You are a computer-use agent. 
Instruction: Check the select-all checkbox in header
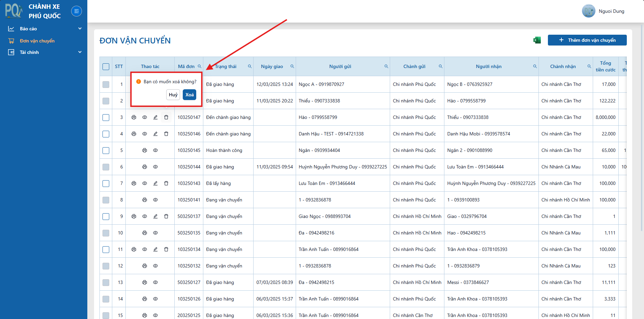coord(106,67)
